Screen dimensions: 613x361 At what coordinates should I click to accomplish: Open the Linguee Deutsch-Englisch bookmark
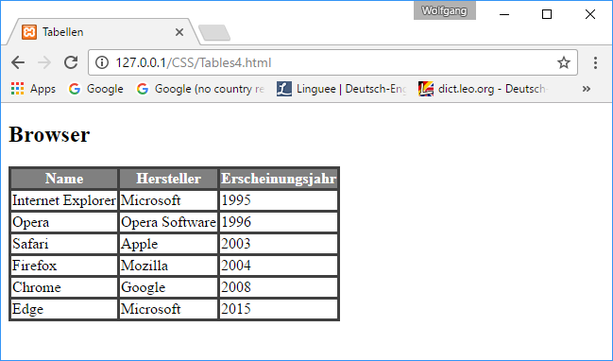tap(342, 89)
